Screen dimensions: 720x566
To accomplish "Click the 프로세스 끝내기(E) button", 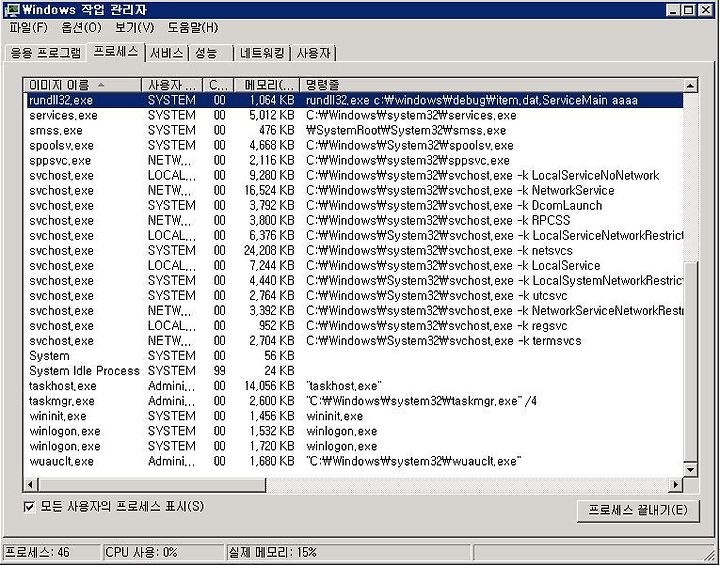I will pos(638,510).
